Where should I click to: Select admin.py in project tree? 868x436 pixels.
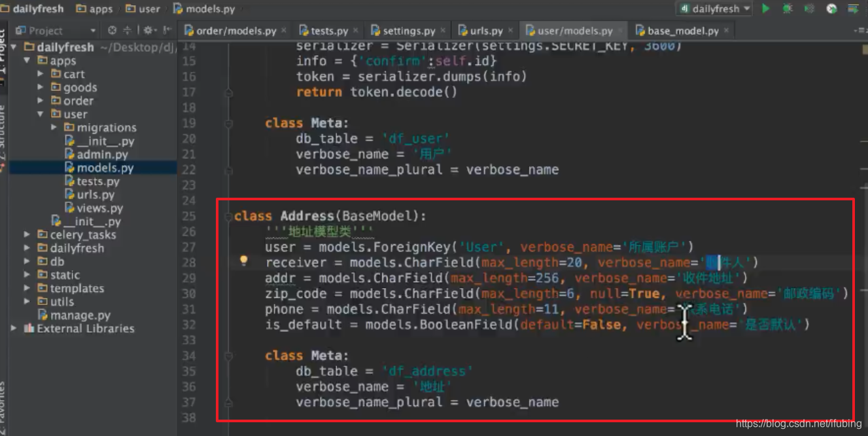[x=97, y=154]
